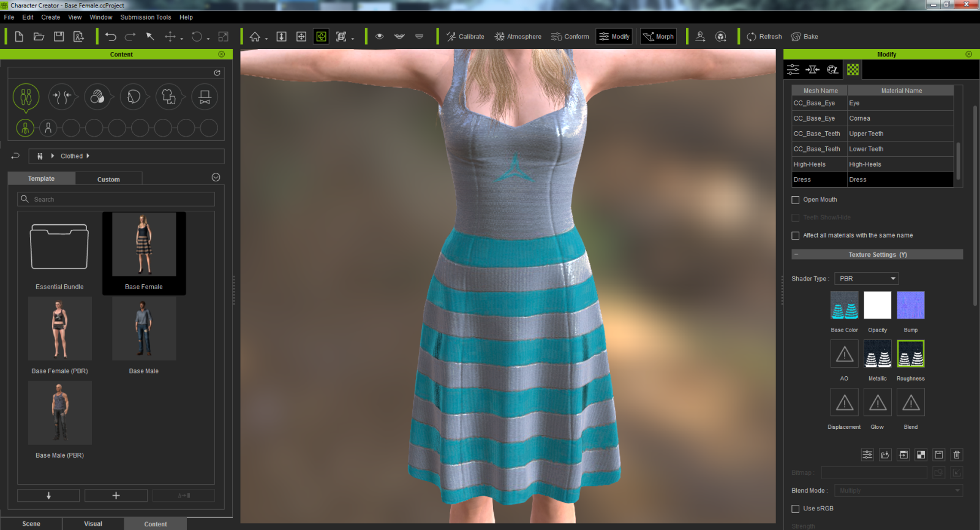
Task: Click the white Opacity texture swatch
Action: tap(878, 305)
